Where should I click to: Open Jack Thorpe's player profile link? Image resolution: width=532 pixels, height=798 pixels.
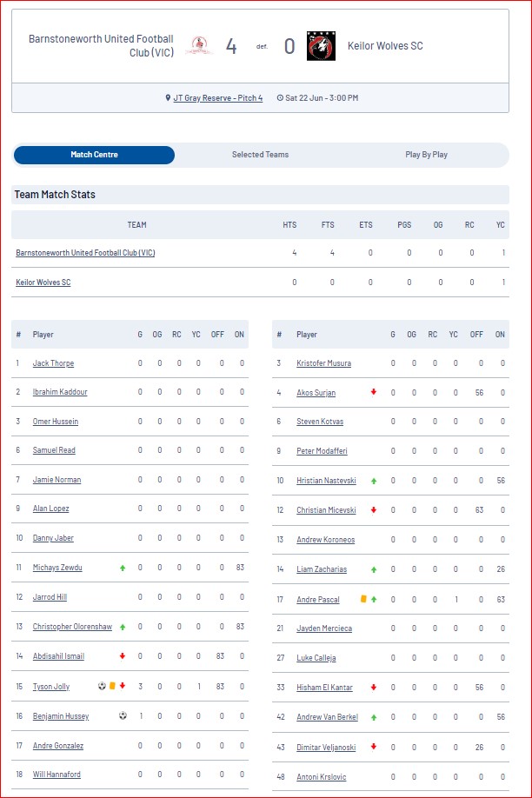coord(53,362)
